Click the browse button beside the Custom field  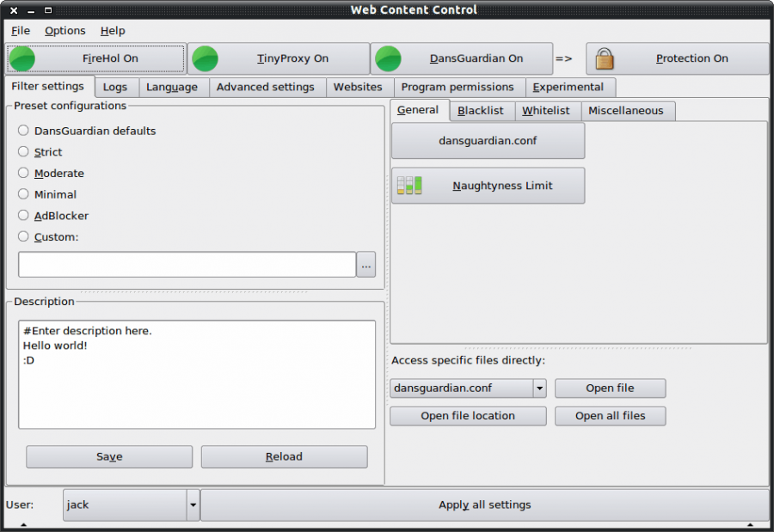coord(365,265)
